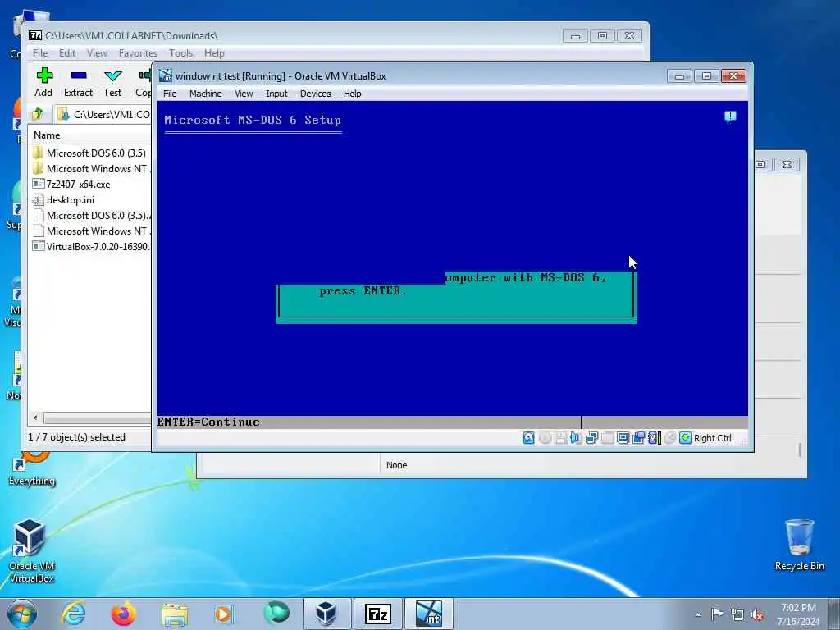Click the Right Ctrl host key label
This screenshot has width=840, height=630.
pos(713,438)
